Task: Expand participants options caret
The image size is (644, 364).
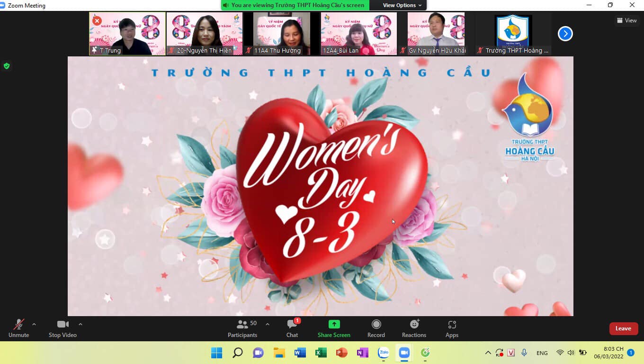Action: (x=267, y=324)
